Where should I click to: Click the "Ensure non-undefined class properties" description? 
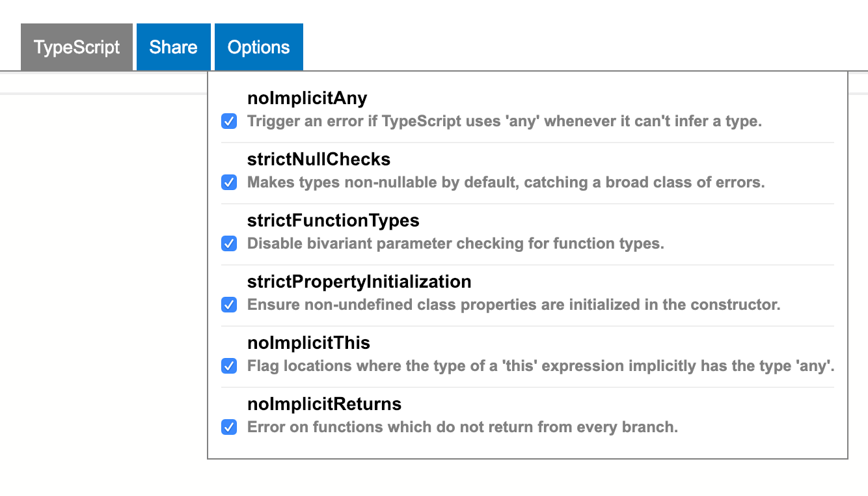(514, 305)
